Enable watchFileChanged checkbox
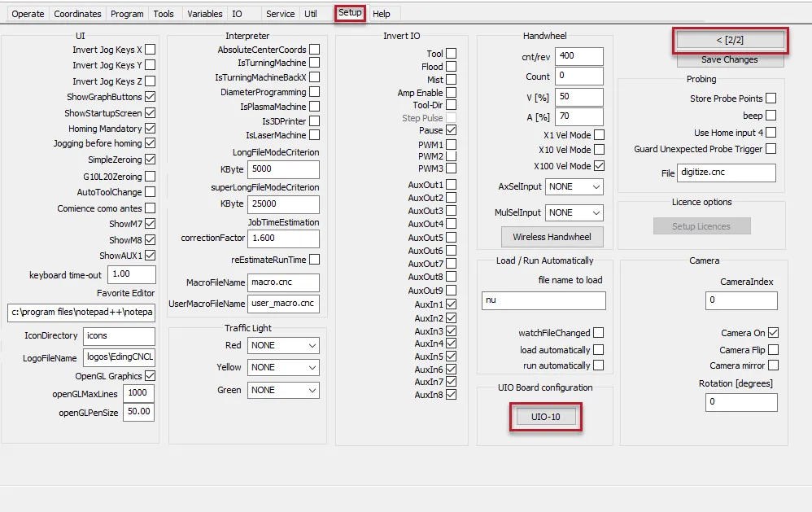Screen dimensions: 812x512 (x=599, y=333)
